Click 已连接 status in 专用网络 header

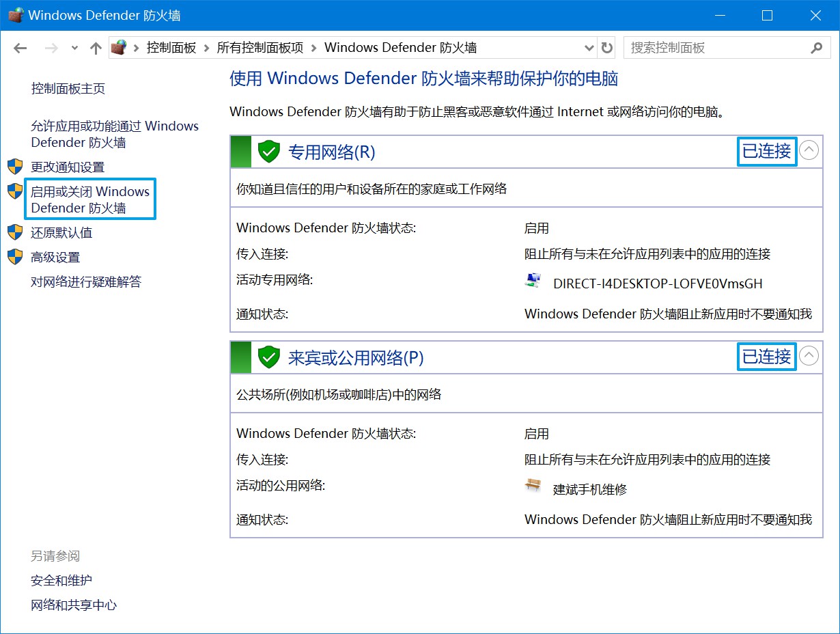pyautogui.click(x=767, y=151)
